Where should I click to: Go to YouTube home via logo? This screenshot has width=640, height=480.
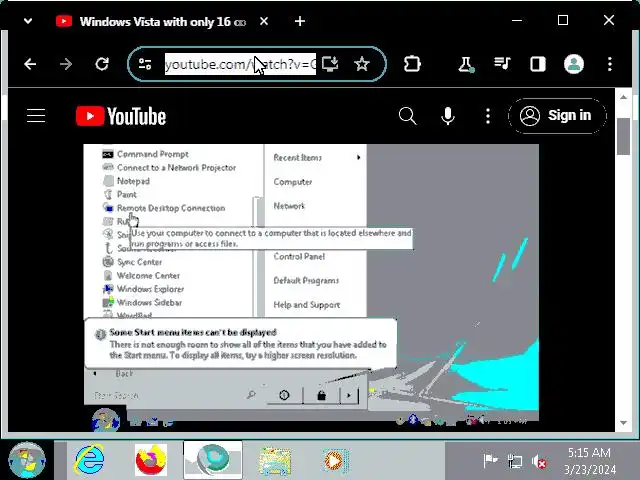121,116
